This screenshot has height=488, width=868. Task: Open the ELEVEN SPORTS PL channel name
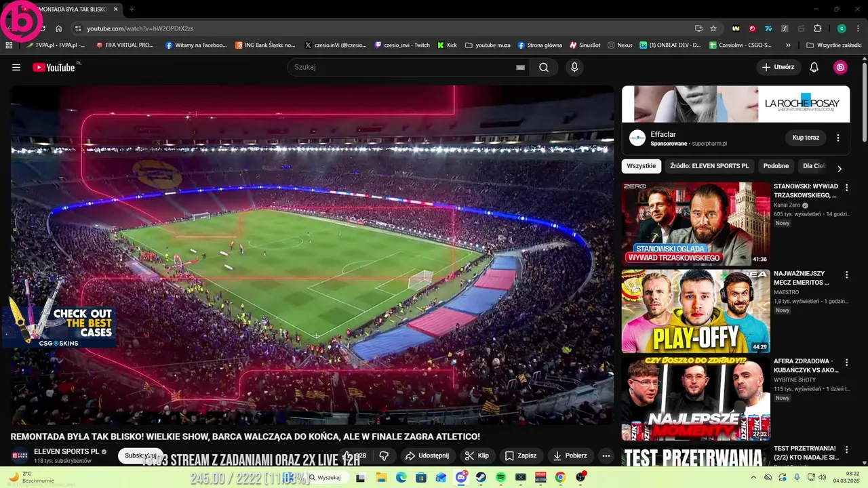[66, 451]
